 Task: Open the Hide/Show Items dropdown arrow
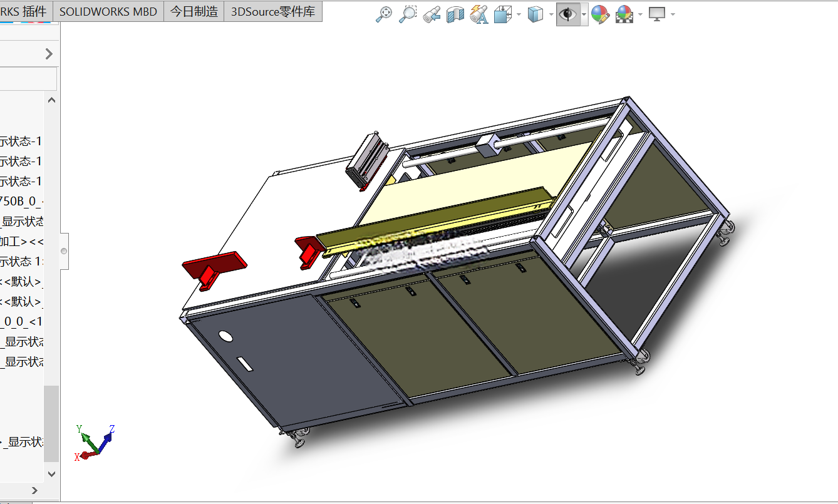584,14
